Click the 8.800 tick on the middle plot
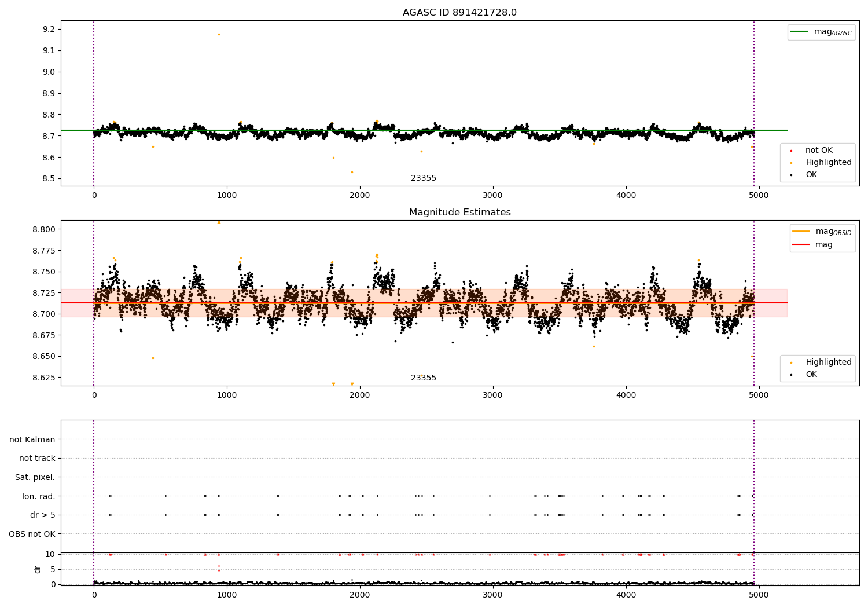The height and width of the screenshot is (608, 868). click(44, 229)
